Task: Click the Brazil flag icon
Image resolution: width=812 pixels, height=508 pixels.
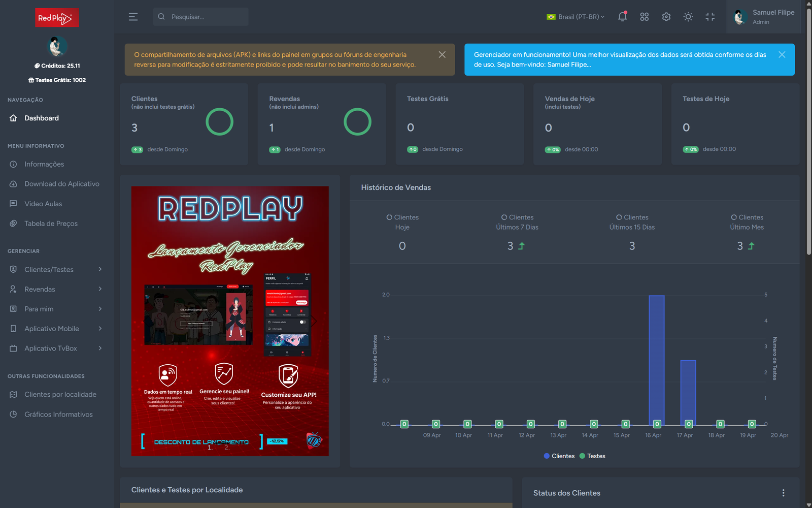Action: pos(551,17)
